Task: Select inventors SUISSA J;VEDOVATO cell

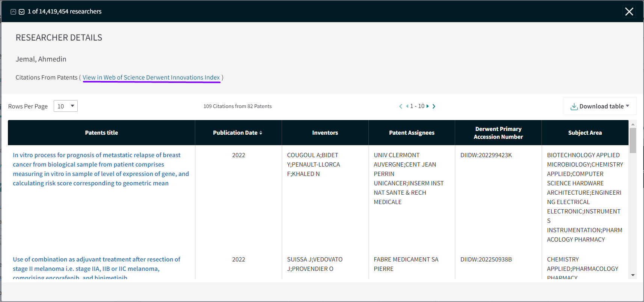Action: 315,264
